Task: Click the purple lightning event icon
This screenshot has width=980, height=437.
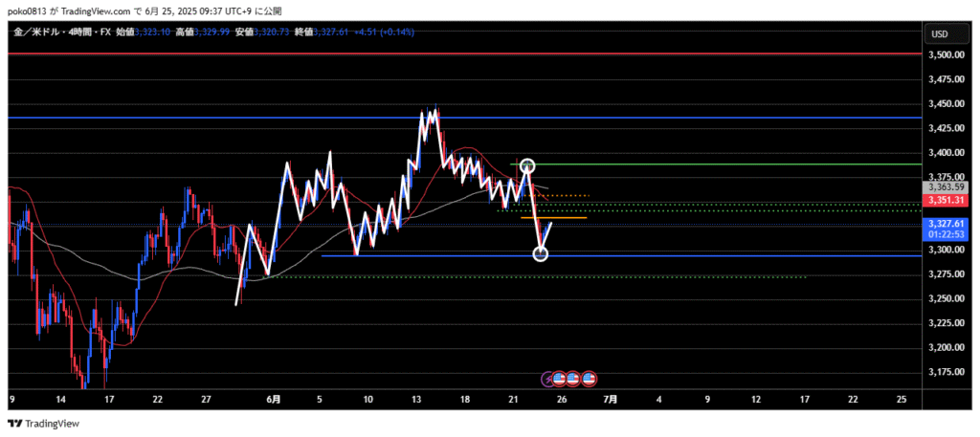Action: coord(548,379)
